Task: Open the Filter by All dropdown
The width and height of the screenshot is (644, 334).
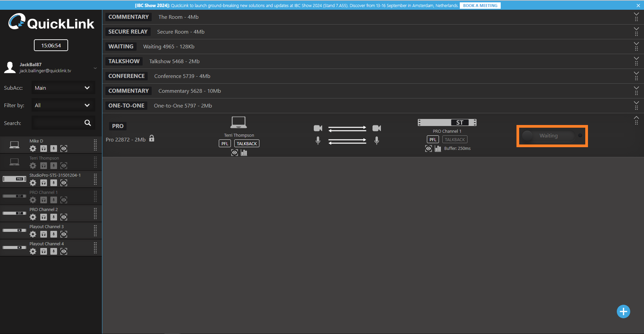Action: point(63,106)
